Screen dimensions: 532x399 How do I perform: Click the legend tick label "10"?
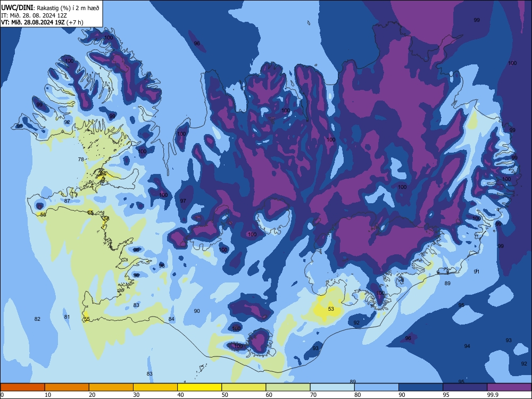[x=48, y=395]
